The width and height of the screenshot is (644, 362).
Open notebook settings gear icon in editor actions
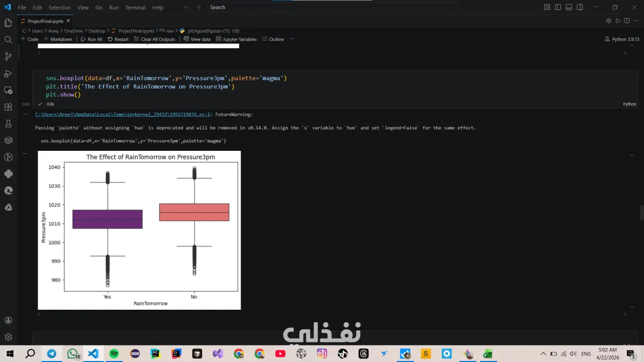[x=608, y=21]
